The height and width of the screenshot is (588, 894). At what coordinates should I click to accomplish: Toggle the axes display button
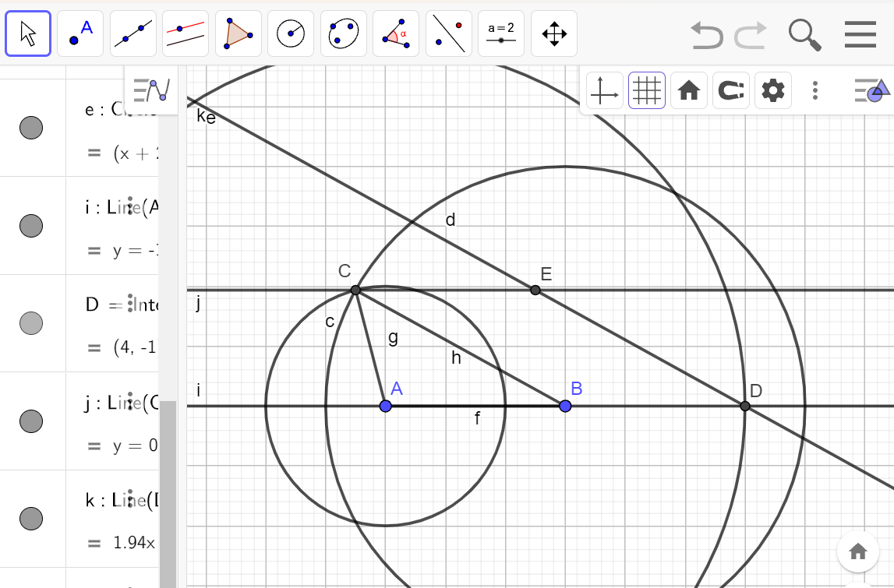[x=604, y=90]
